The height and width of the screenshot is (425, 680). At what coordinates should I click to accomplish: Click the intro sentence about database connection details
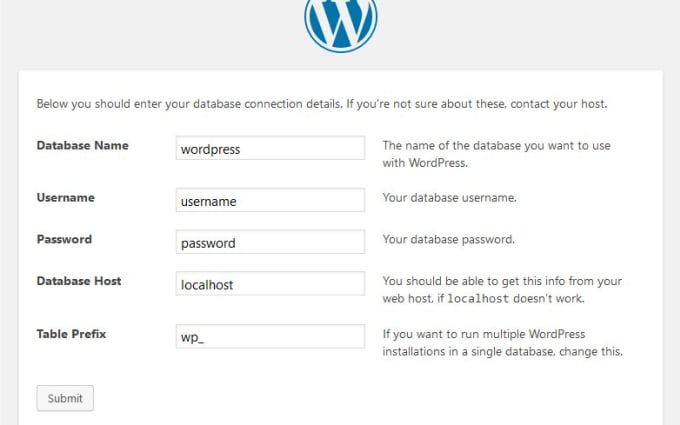coord(322,104)
